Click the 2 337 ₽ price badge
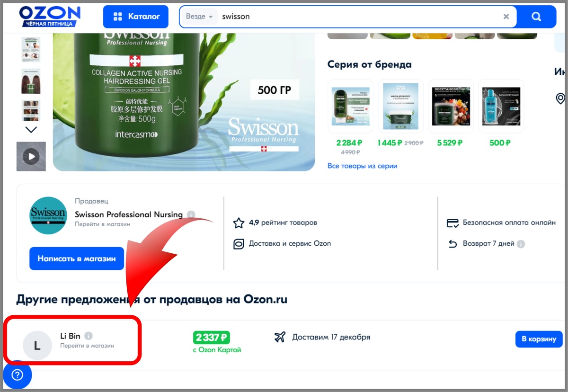Viewport: 568px width, 392px height. 211,338
